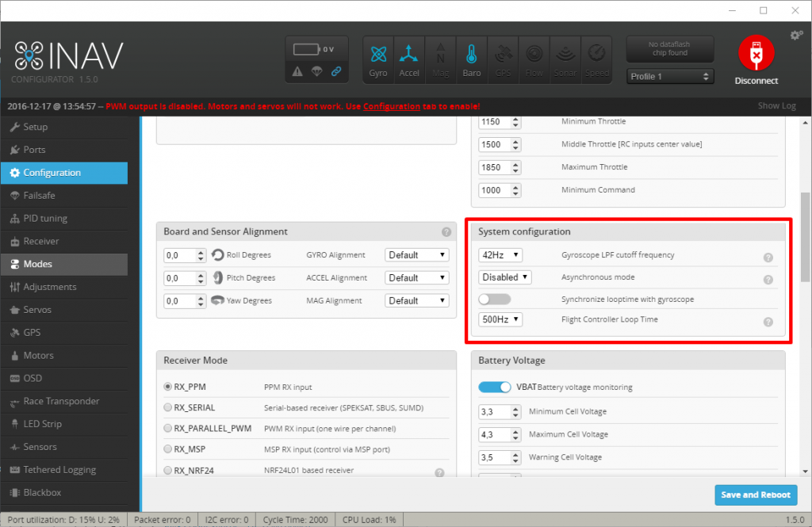Click the Gyro sensor status icon
812x527 pixels.
pos(378,59)
